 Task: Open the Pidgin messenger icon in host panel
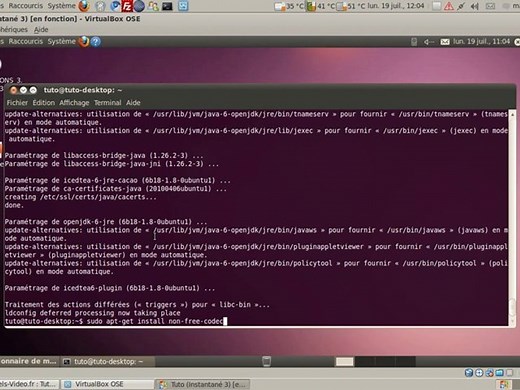[x=153, y=6]
